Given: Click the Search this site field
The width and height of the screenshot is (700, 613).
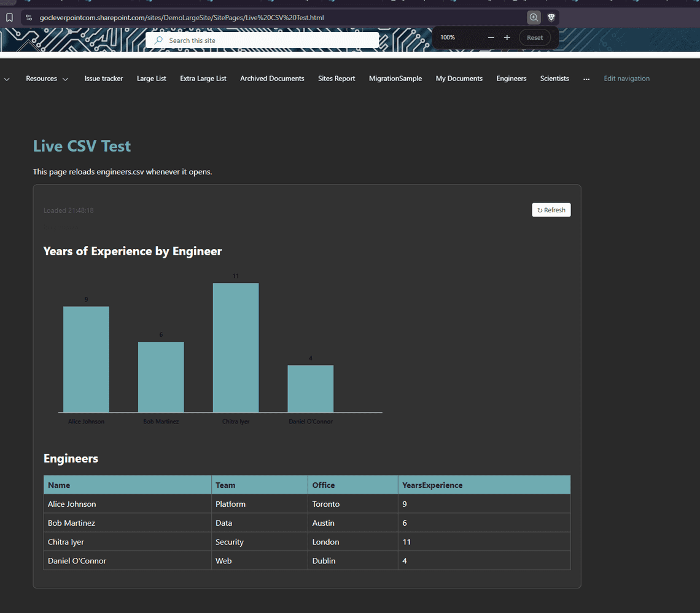Looking at the screenshot, I should click(262, 40).
